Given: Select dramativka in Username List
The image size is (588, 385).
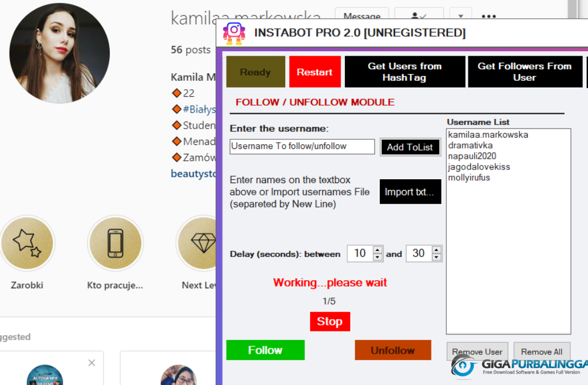Looking at the screenshot, I should tap(470, 146).
